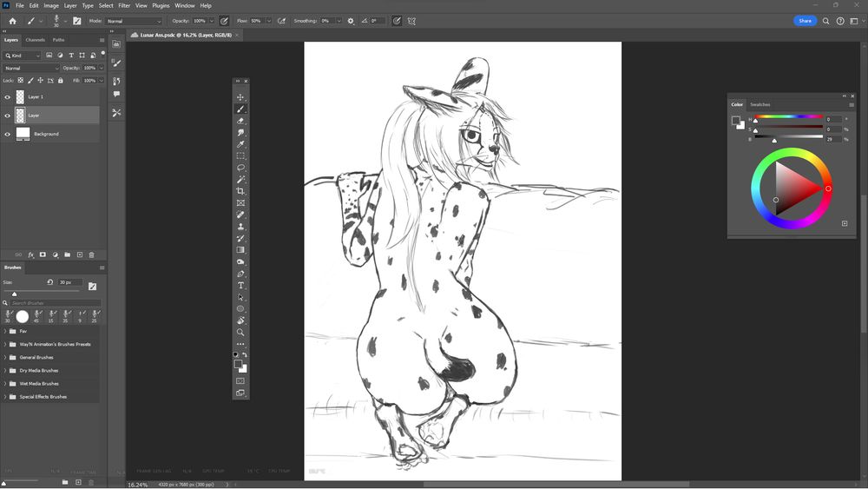This screenshot has width=868, height=489.
Task: Expand the Wet Media Brushes folder
Action: (5, 384)
